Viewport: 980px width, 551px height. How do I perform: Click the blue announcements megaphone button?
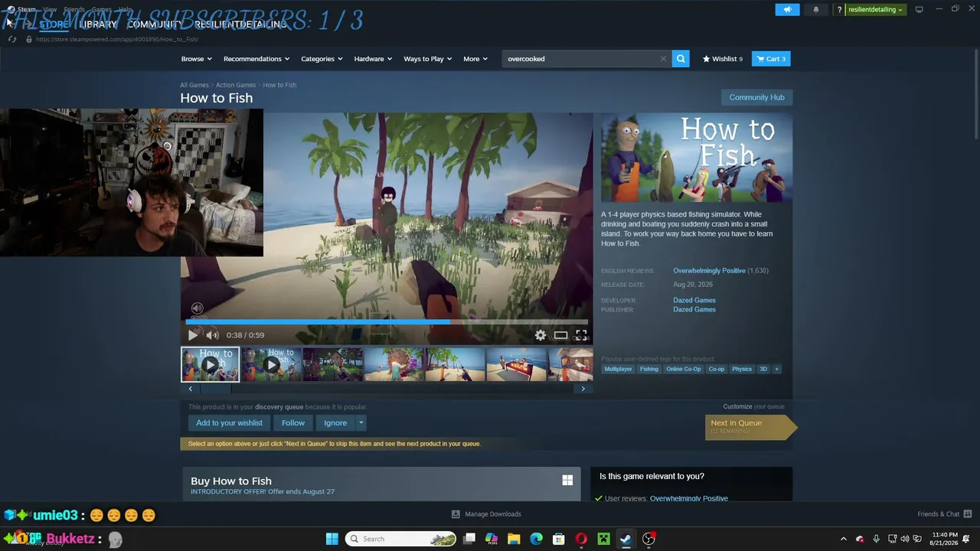point(787,10)
